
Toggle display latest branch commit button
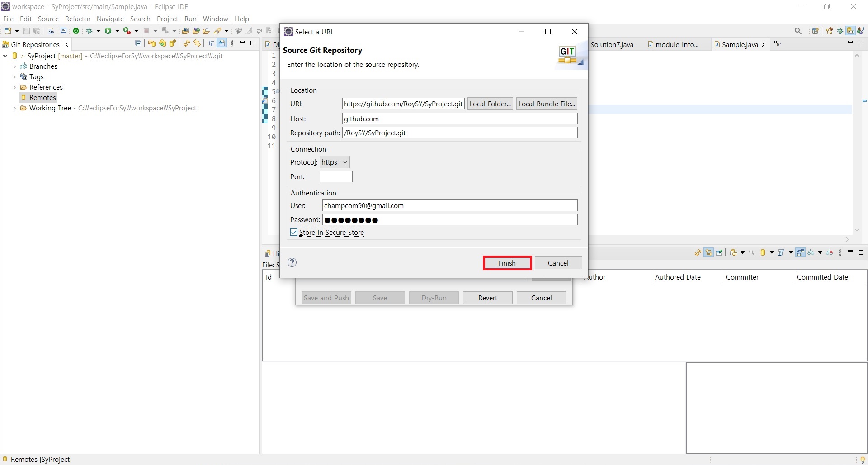click(x=222, y=43)
